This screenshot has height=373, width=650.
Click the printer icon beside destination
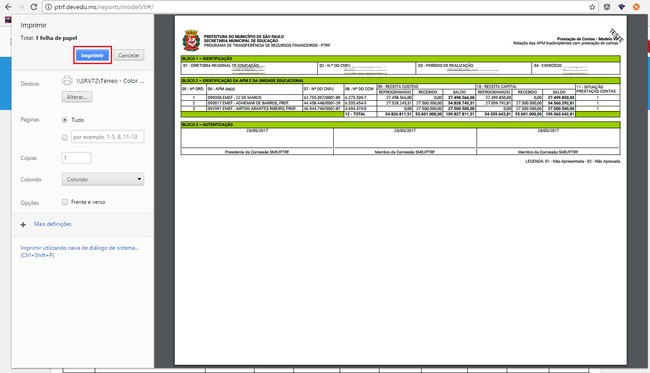(67, 80)
